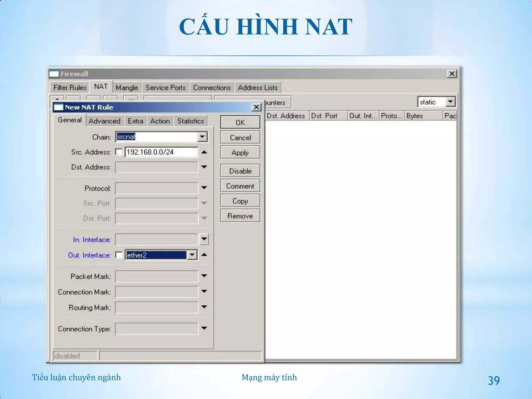This screenshot has height=399, width=532.
Task: Collapse the Src. Address field arrow
Action: click(204, 152)
